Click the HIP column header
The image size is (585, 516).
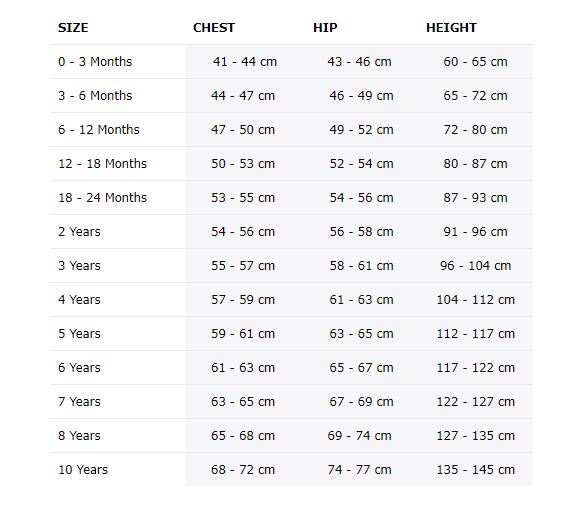[x=325, y=28]
